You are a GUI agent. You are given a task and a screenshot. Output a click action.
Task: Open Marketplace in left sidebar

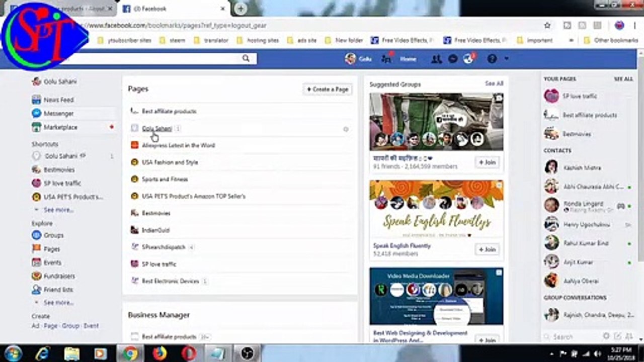tap(60, 128)
